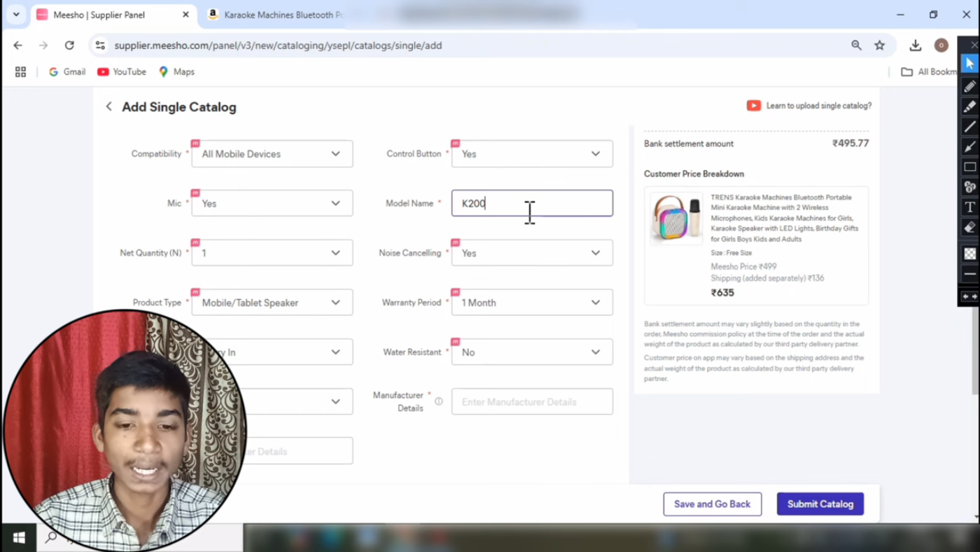Open the checkered transparency swatch
The width and height of the screenshot is (980, 552).
tap(969, 254)
